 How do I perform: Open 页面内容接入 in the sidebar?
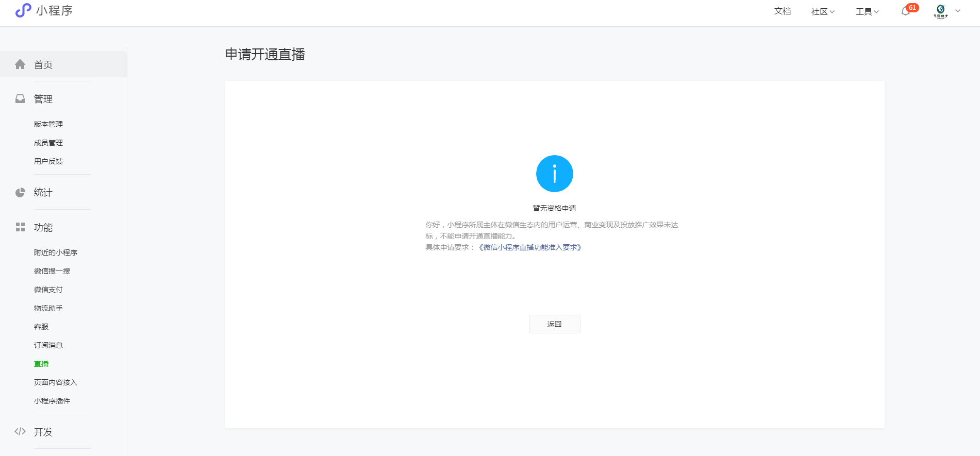pyautogui.click(x=56, y=382)
